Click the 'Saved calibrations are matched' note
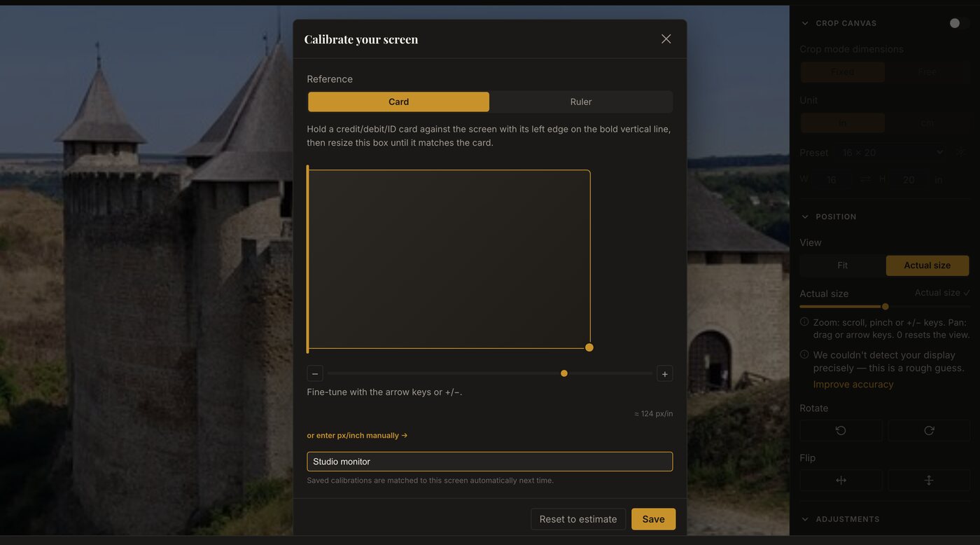980x545 pixels. tap(430, 481)
